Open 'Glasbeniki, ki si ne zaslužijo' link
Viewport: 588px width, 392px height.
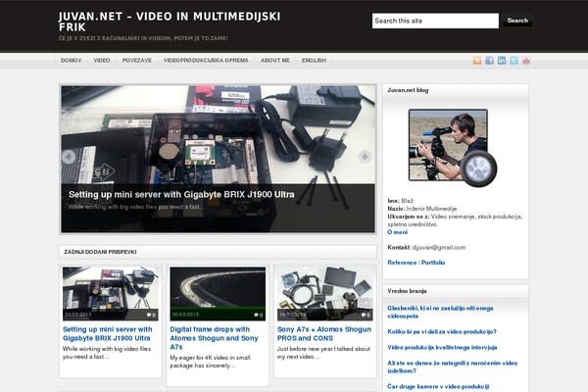(440, 312)
